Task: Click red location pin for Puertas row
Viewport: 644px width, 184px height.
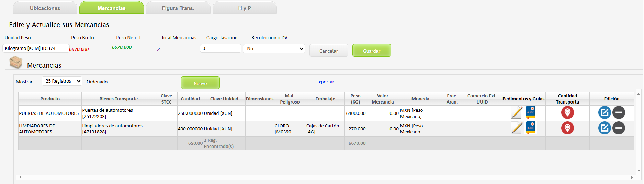Action: point(567,112)
